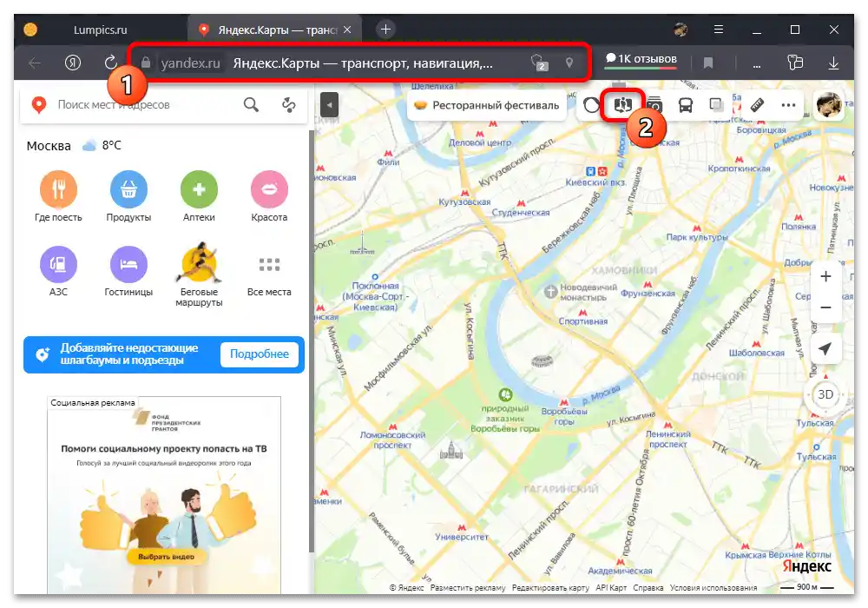
Task: Open Yandex home page button
Action: coord(73,63)
